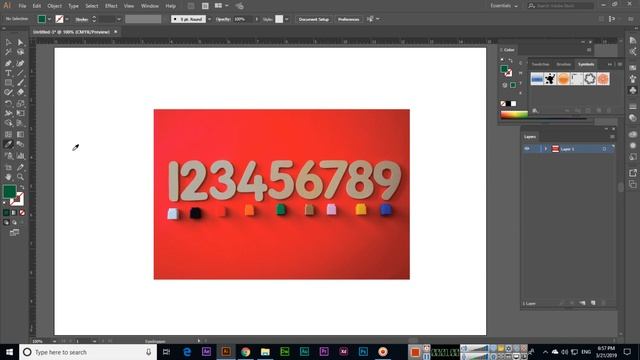The image size is (640, 360).
Task: Click the Preferences button
Action: 349,19
